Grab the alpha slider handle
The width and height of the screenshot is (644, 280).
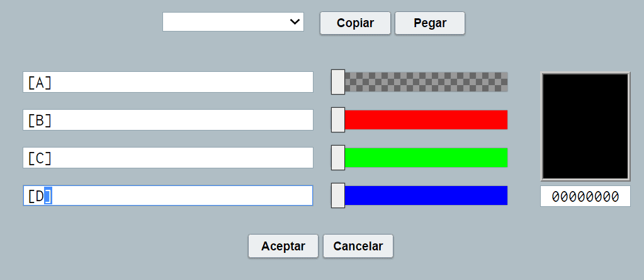[x=338, y=82]
